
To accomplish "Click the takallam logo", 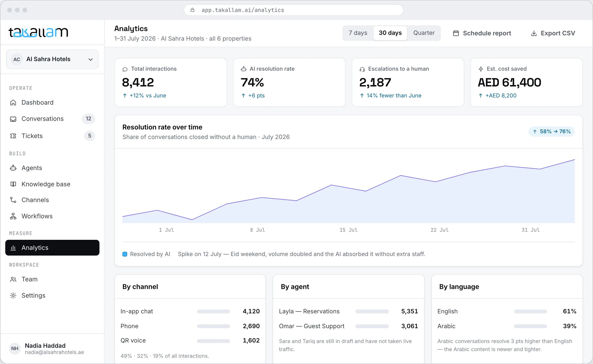I will click(38, 32).
